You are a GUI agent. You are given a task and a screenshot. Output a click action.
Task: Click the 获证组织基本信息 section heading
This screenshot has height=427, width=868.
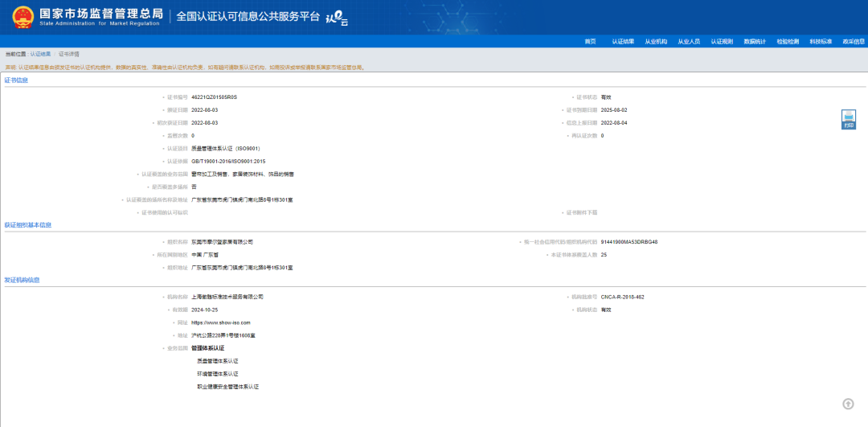(x=28, y=225)
